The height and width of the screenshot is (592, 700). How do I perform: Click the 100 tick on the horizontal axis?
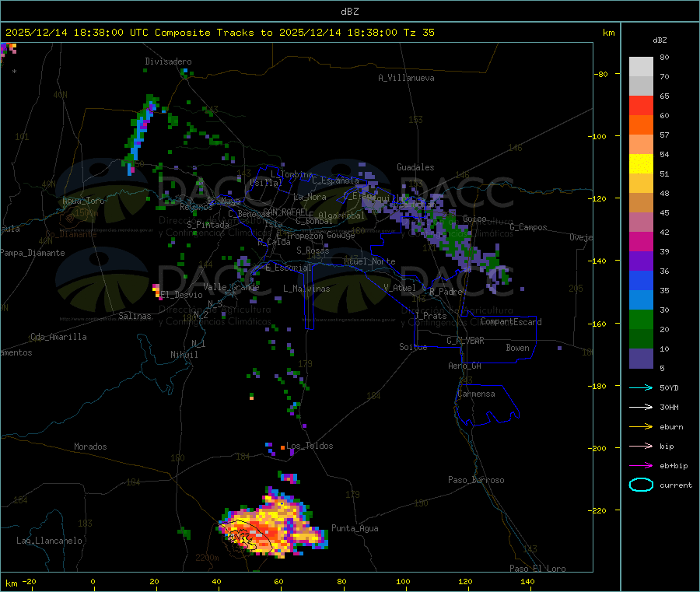point(403,581)
